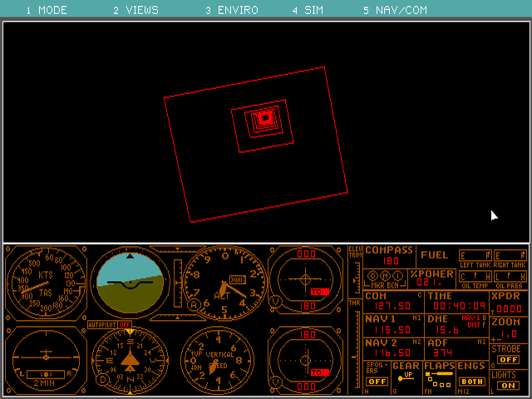Select the altimeter pressure window reading 30.01
532x399 pixels.
coord(238,279)
